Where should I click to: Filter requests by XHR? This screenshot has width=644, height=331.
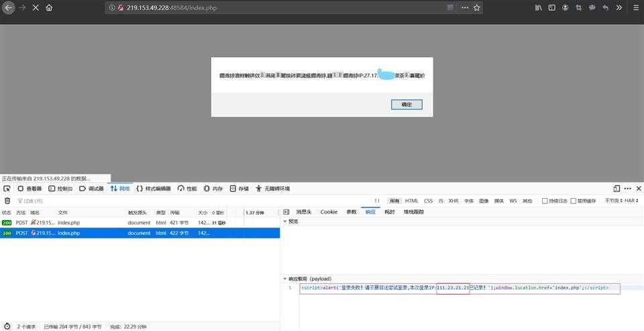453,201
